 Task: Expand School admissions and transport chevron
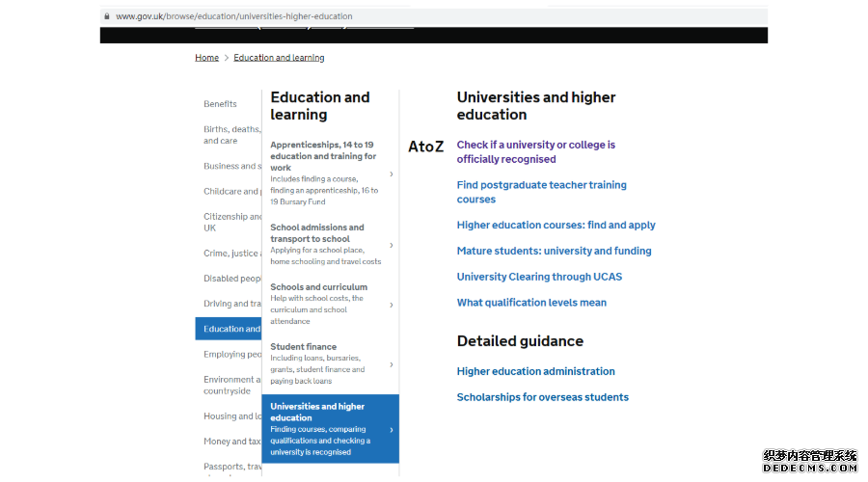tap(392, 245)
